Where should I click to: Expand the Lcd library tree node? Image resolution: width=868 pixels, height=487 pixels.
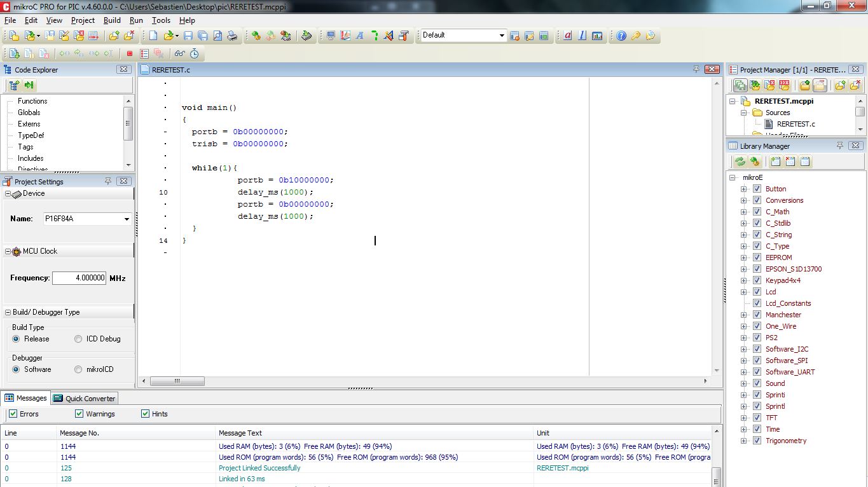743,292
